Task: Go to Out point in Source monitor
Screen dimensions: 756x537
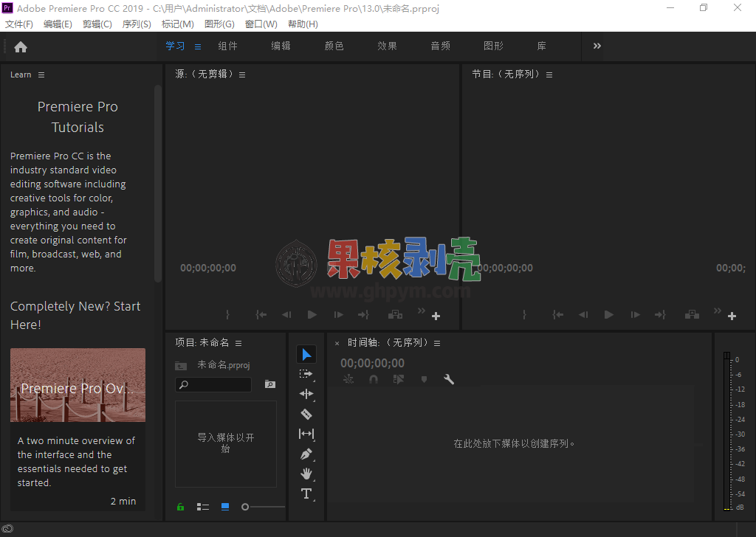Action: (363, 314)
